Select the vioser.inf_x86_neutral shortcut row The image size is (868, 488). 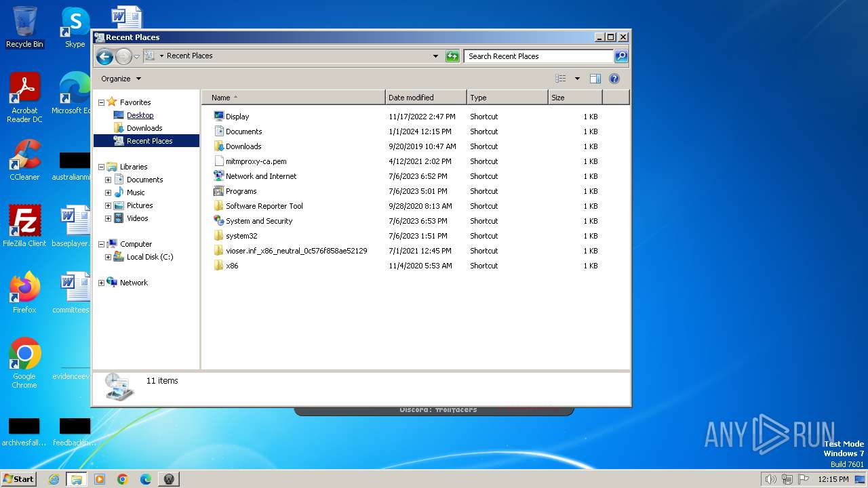(407, 251)
